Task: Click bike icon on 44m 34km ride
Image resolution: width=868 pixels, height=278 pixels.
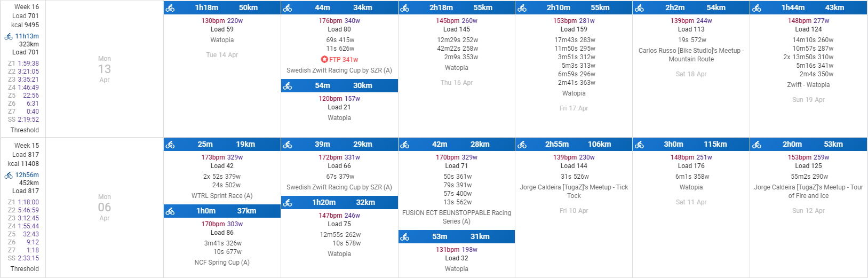Action: pos(288,8)
